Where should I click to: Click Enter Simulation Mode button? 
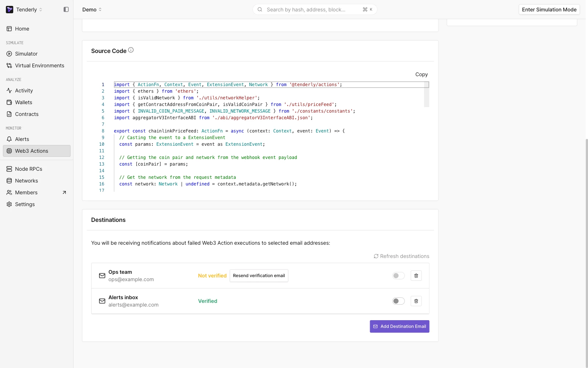549,10
